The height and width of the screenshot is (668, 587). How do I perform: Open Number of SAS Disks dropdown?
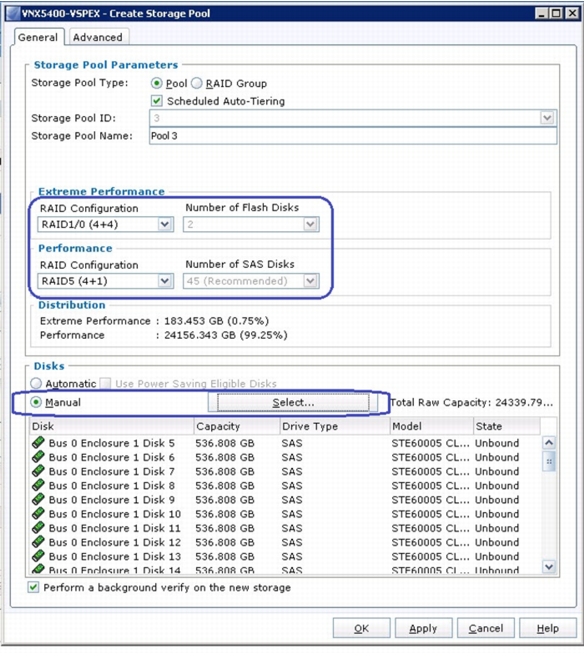pyautogui.click(x=311, y=281)
